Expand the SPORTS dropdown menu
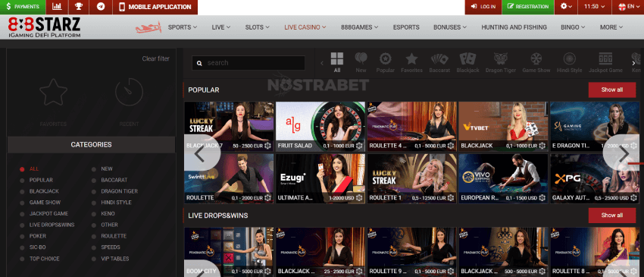Viewport: 644px width, 277px height. [x=183, y=27]
